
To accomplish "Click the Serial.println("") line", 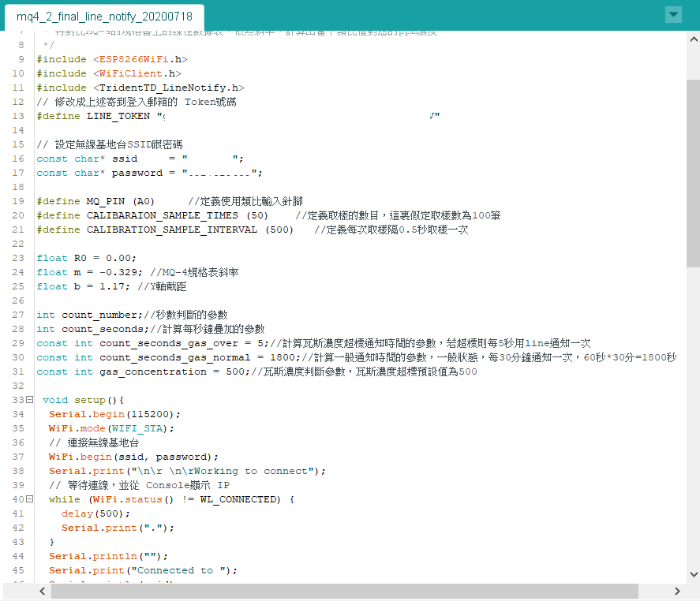I will [108, 556].
